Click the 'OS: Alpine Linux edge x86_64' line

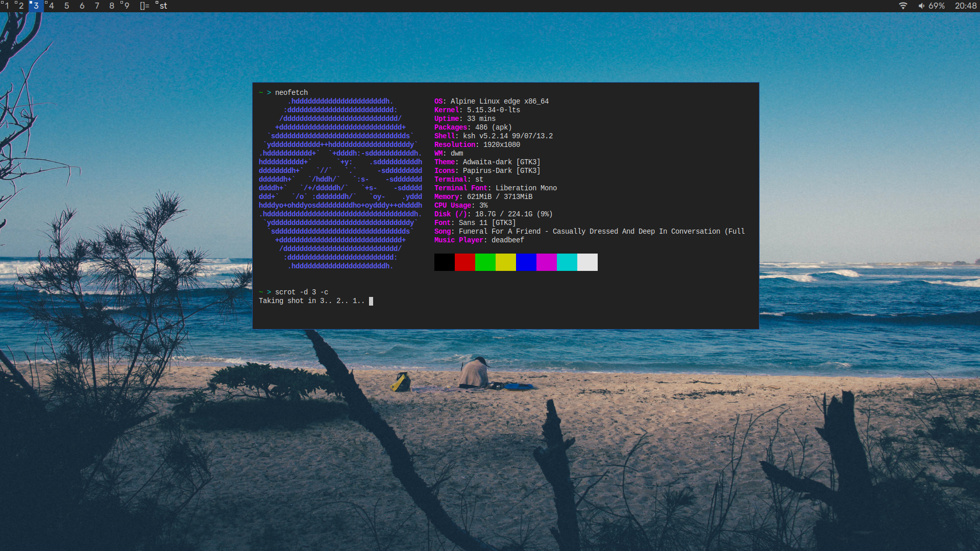(492, 101)
